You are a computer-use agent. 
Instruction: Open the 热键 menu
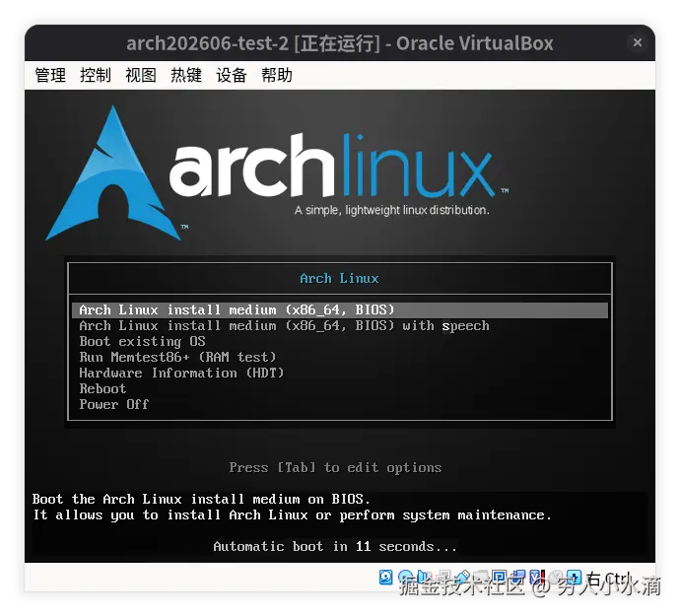186,75
